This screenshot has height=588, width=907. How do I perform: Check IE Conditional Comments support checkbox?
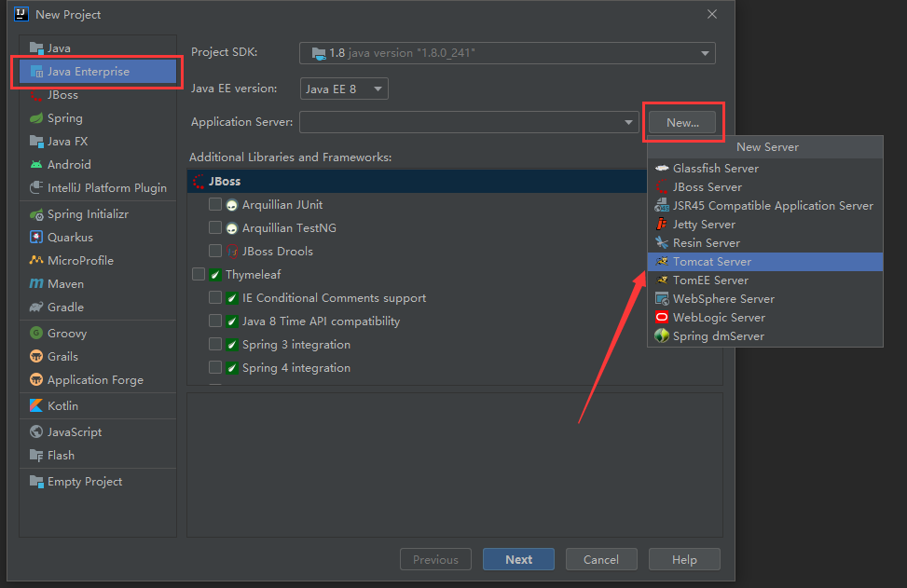(x=215, y=297)
